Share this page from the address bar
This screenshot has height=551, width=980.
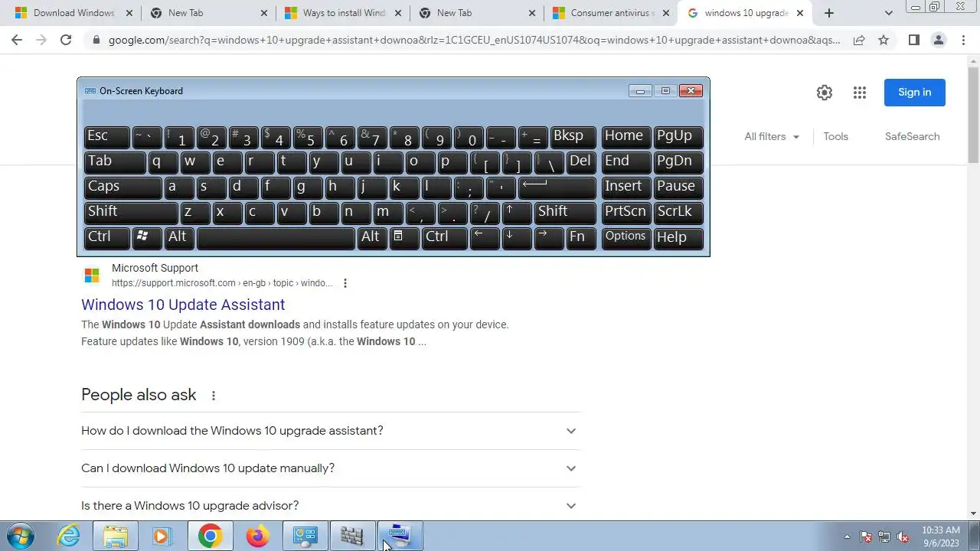point(859,40)
